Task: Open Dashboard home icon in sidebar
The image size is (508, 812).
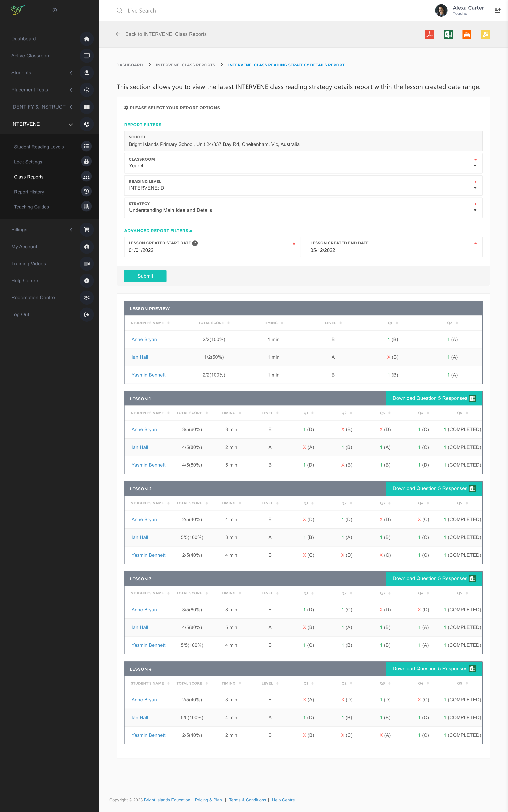Action: (x=86, y=39)
